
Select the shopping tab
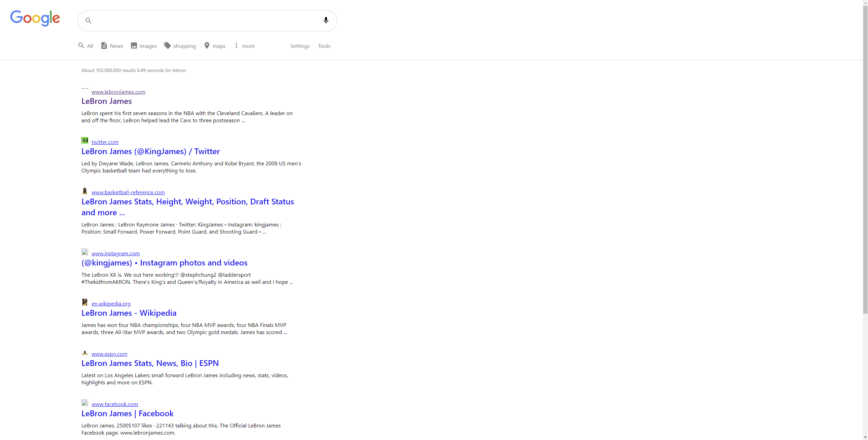pos(180,46)
